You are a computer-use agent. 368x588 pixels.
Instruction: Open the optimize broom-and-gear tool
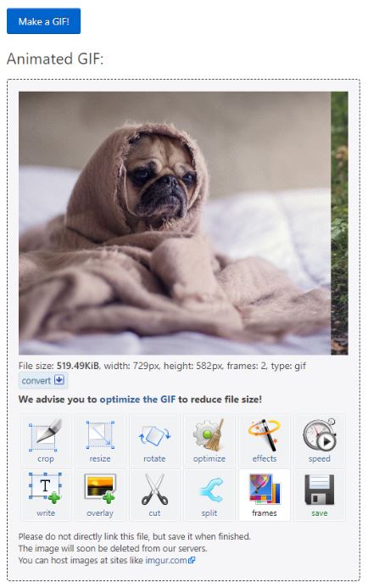[209, 440]
